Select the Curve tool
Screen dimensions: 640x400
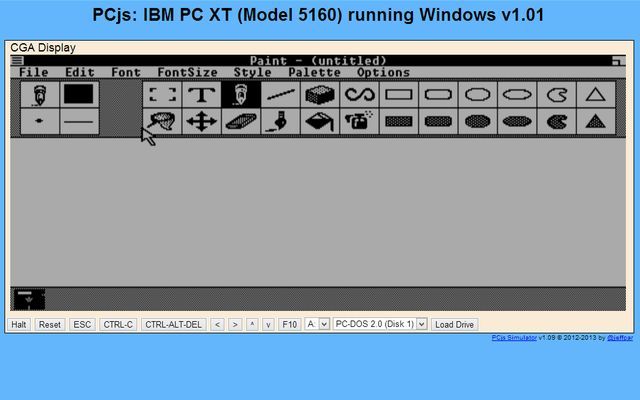coord(359,94)
